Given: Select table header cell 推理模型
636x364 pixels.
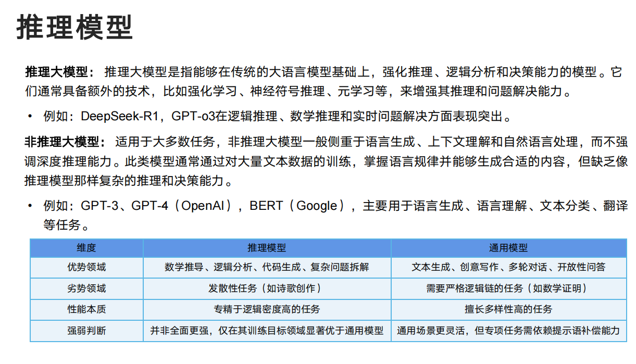Looking at the screenshot, I should point(267,248).
